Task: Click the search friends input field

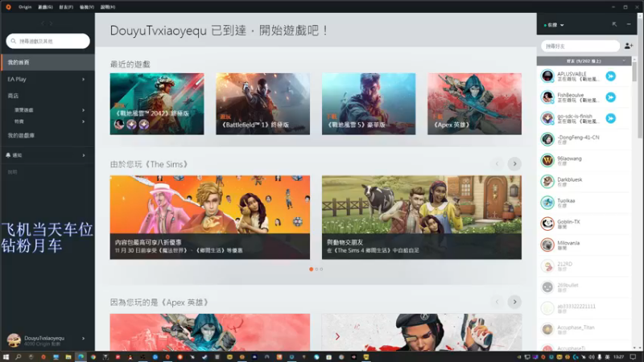Action: (580, 46)
